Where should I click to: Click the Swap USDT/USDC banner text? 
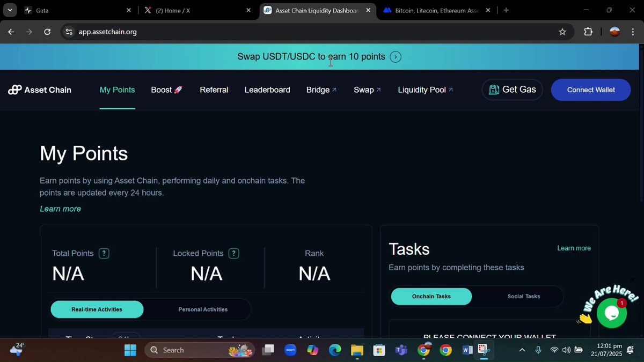coord(311,57)
